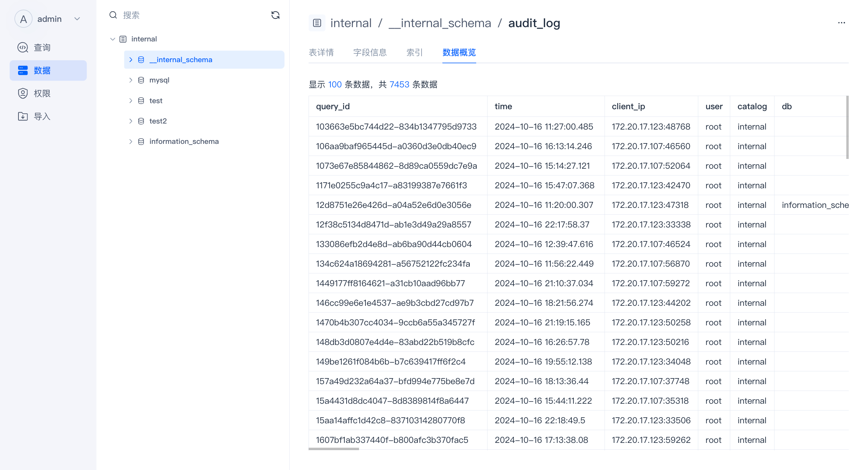
Task: Switch to the 表详情 tab
Action: click(x=321, y=52)
